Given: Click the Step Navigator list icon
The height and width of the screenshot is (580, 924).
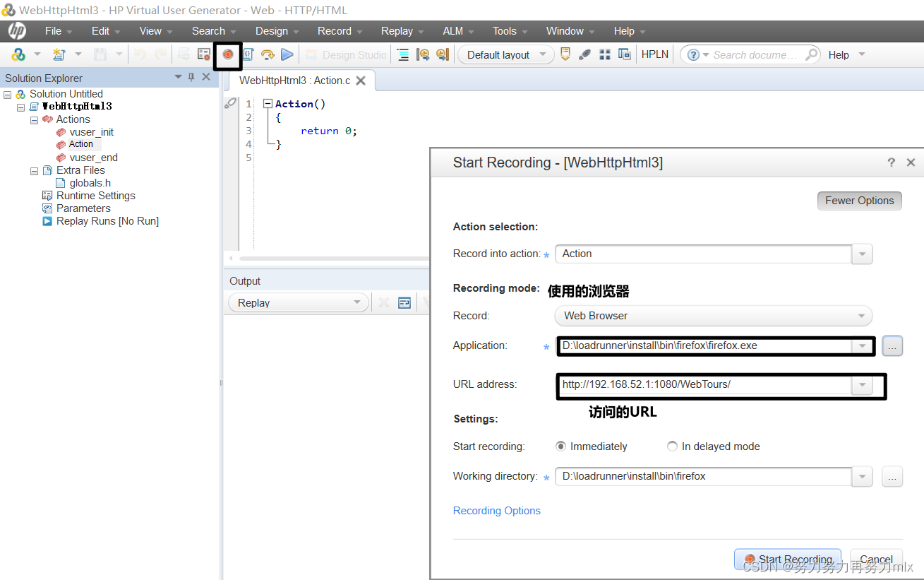Looking at the screenshot, I should 402,54.
